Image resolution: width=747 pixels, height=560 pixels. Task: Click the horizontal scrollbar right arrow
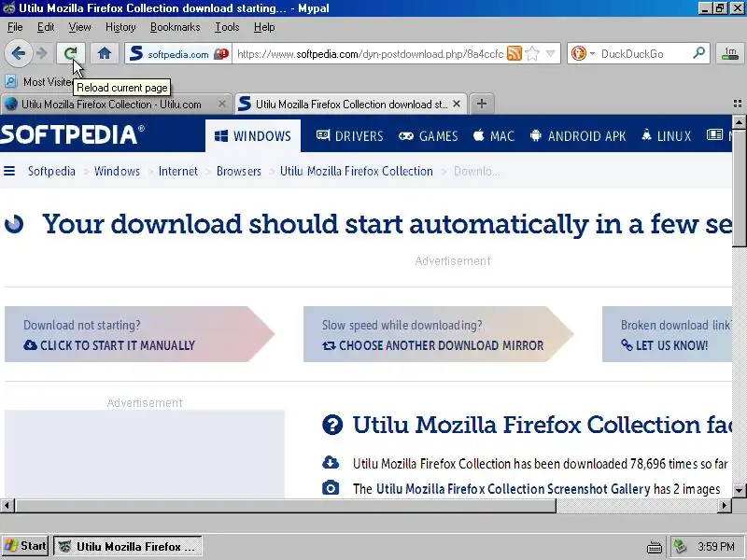point(725,505)
